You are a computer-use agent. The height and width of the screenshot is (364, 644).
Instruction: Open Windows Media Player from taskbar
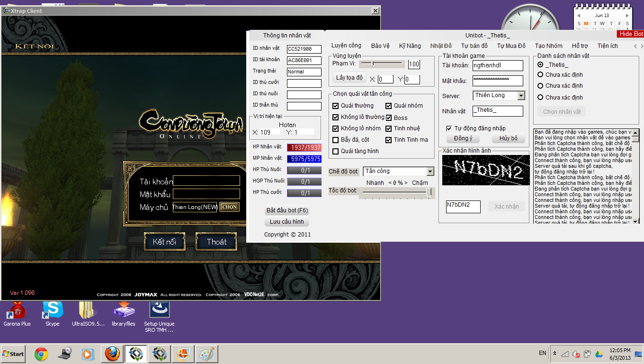click(x=88, y=354)
